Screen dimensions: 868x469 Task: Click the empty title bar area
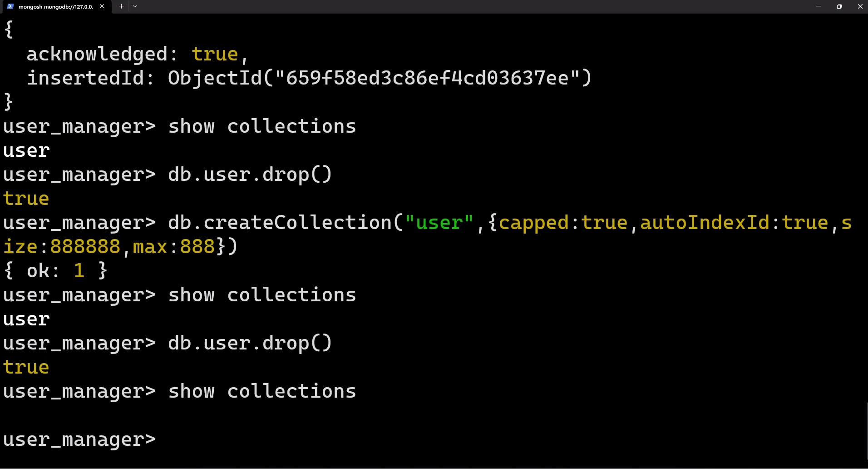[x=454, y=6]
